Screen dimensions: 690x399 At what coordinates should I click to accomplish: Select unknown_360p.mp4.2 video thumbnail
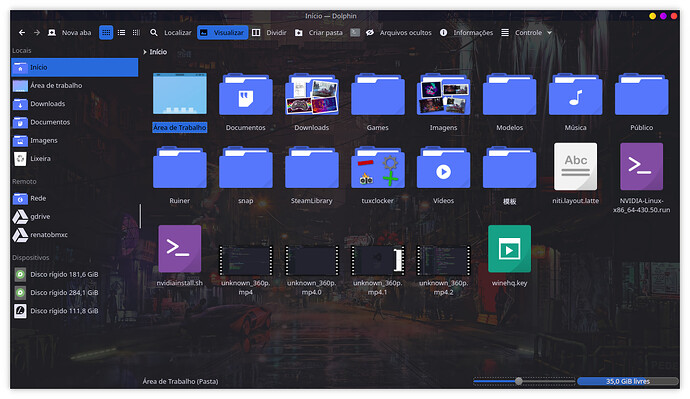coord(444,260)
